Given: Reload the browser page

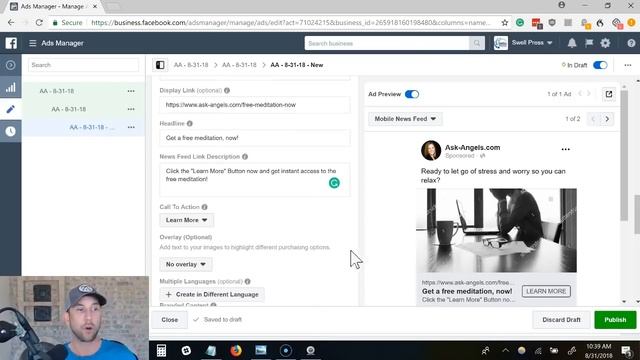Looking at the screenshot, I should pos(39,22).
